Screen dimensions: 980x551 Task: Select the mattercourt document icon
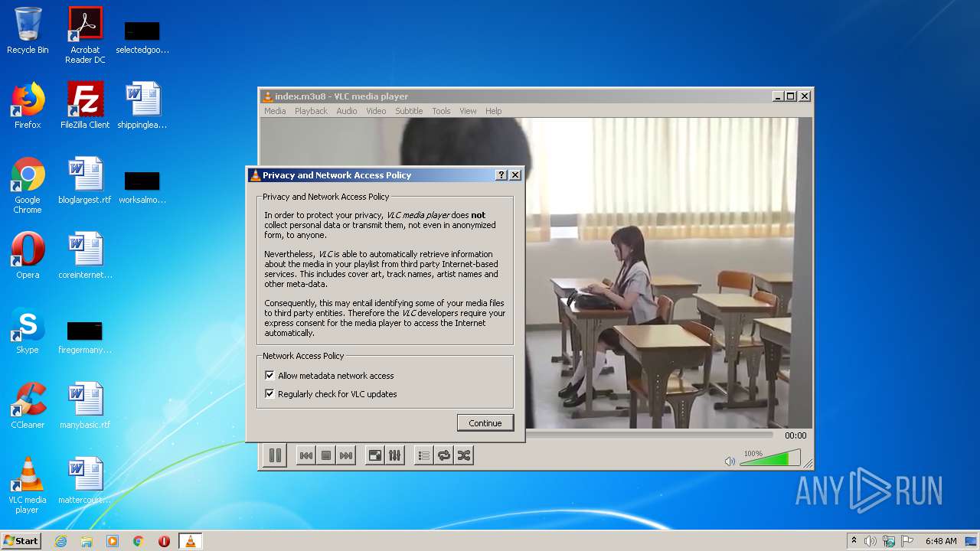coord(85,481)
